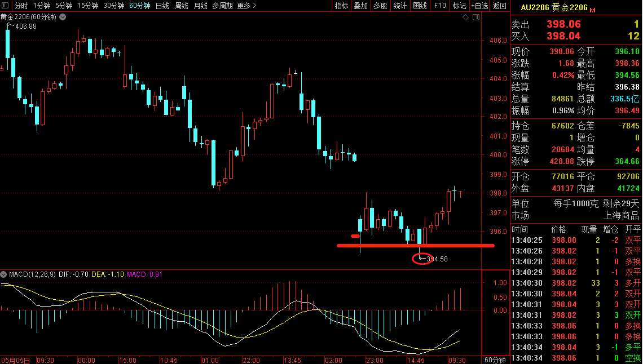Click the 卖出 price 398.06

click(563, 25)
